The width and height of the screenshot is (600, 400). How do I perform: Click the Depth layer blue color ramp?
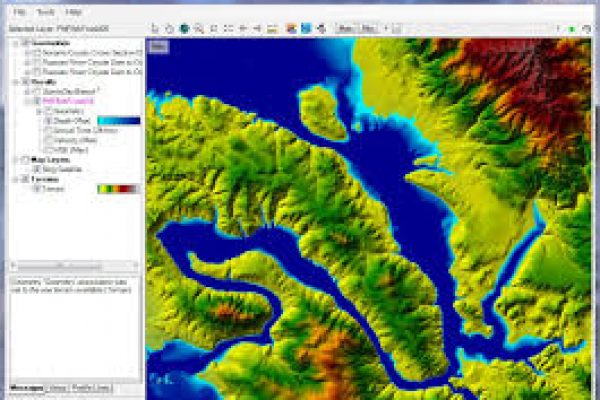[118, 120]
